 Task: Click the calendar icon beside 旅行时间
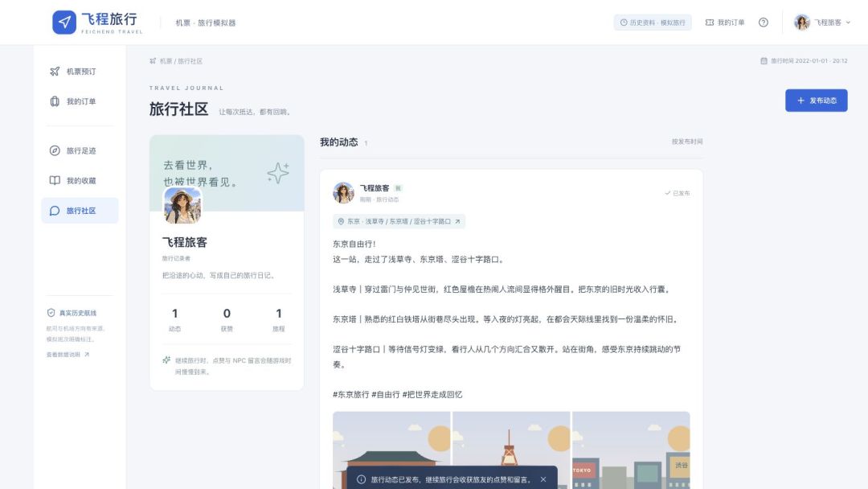click(764, 61)
